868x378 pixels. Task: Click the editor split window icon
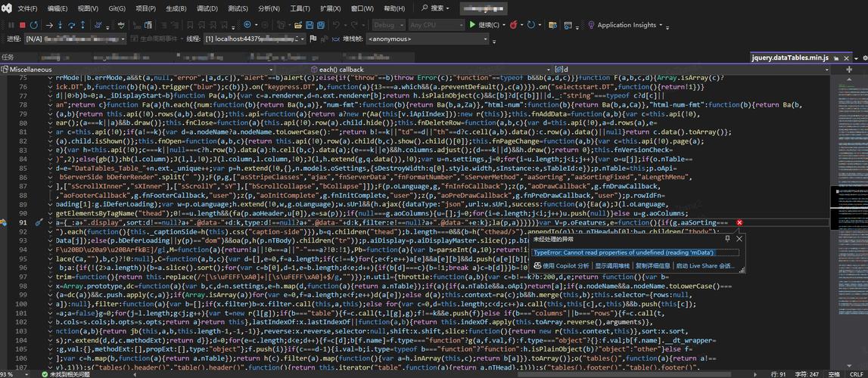pyautogui.click(x=848, y=69)
